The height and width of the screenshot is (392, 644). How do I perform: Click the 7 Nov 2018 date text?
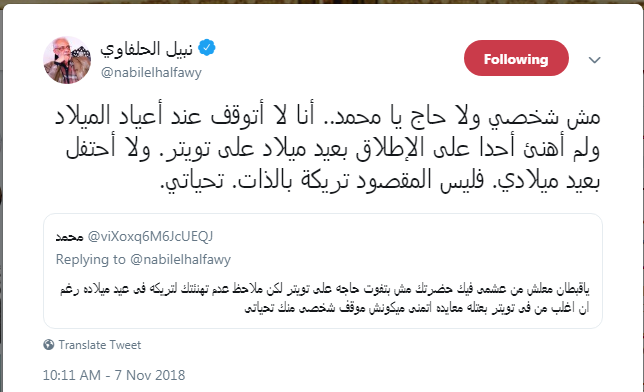pyautogui.click(x=150, y=375)
